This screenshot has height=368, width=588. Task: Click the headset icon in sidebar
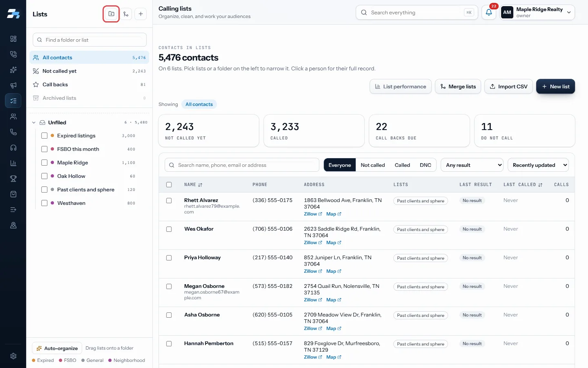tap(13, 148)
